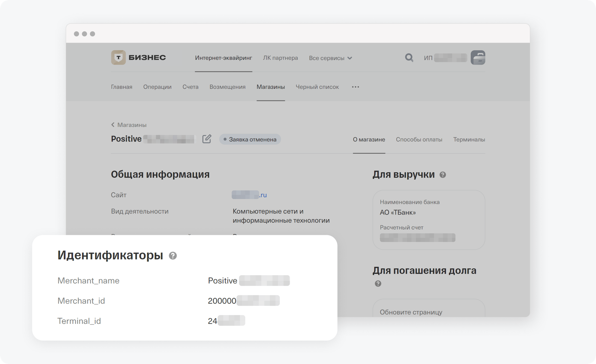Select the Магазины tab in the navigation

pyautogui.click(x=270, y=87)
